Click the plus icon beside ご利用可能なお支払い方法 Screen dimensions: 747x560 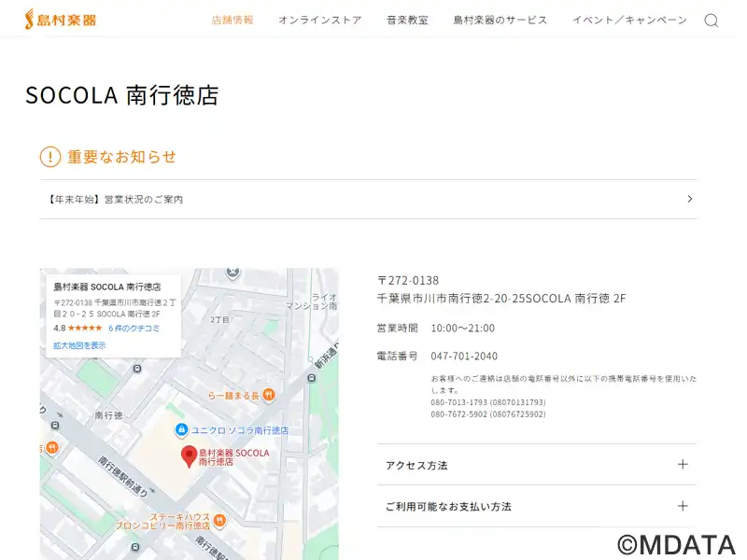pyautogui.click(x=683, y=506)
